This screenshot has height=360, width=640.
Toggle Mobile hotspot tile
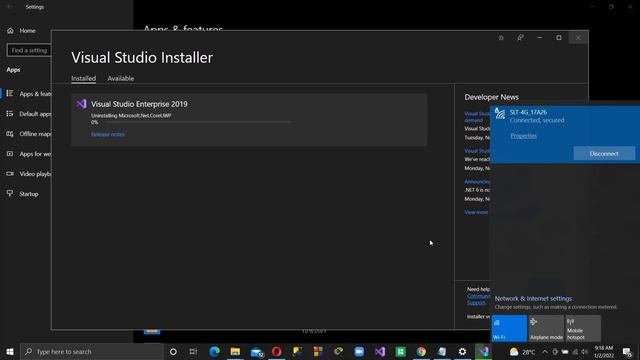click(x=583, y=328)
